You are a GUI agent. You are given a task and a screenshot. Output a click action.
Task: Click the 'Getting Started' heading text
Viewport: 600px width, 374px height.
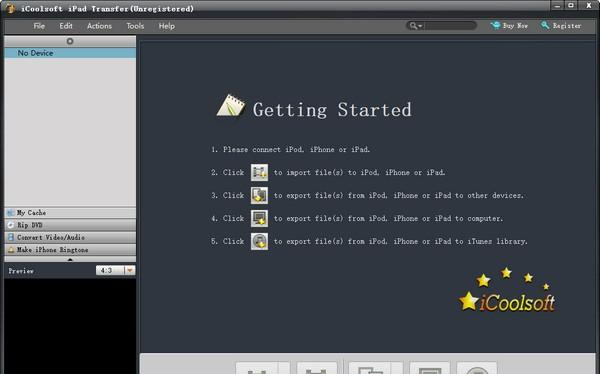tap(332, 110)
